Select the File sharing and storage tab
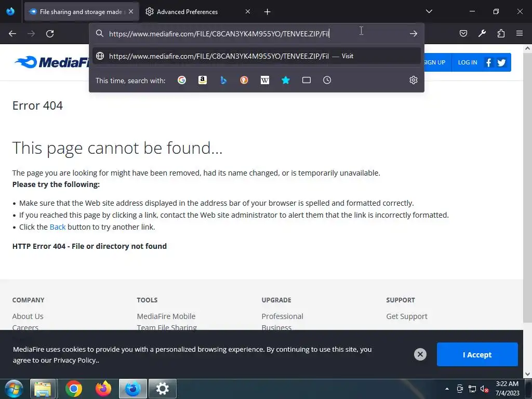 coord(82,11)
